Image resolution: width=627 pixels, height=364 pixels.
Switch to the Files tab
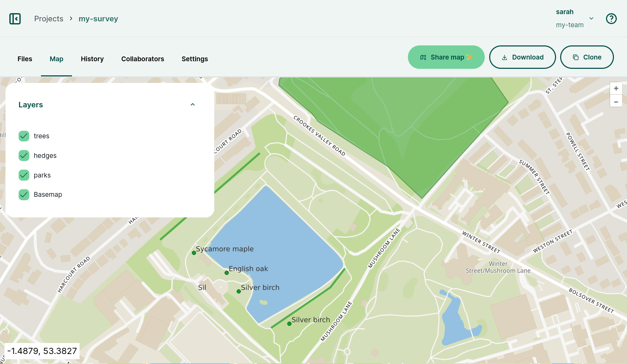pyautogui.click(x=24, y=59)
